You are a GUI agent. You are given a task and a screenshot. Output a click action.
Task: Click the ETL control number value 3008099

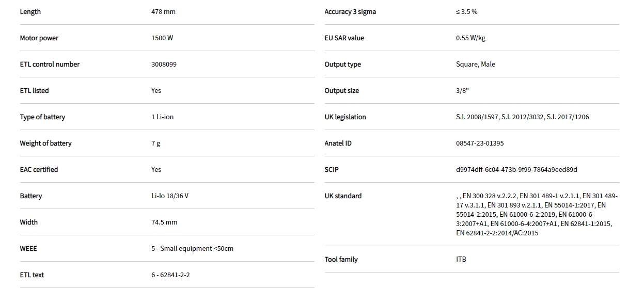(x=165, y=65)
